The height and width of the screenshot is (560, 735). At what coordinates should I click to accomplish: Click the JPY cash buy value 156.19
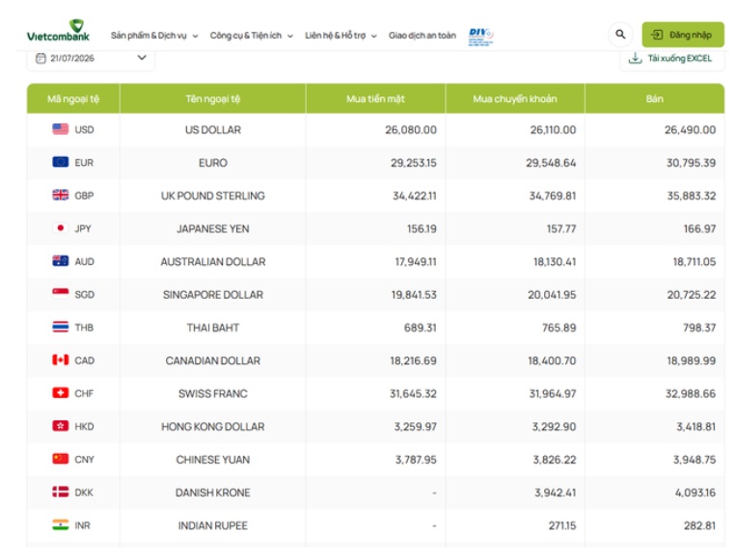pos(422,228)
